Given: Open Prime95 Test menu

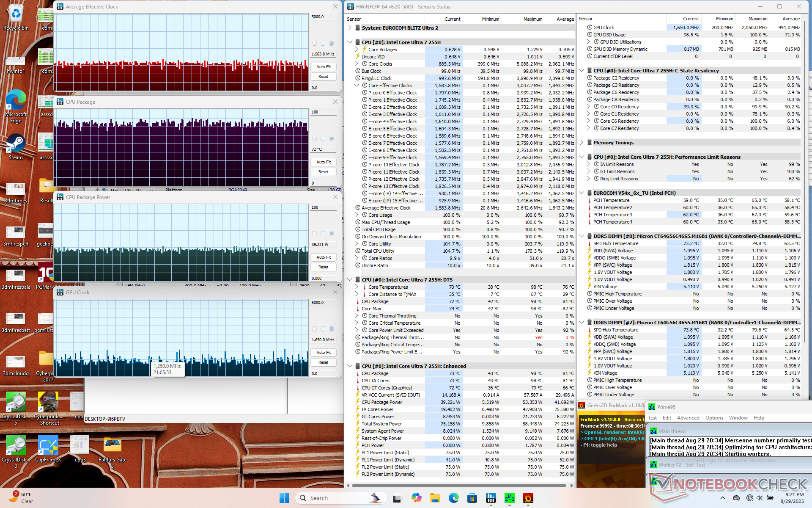Looking at the screenshot, I should (x=653, y=418).
